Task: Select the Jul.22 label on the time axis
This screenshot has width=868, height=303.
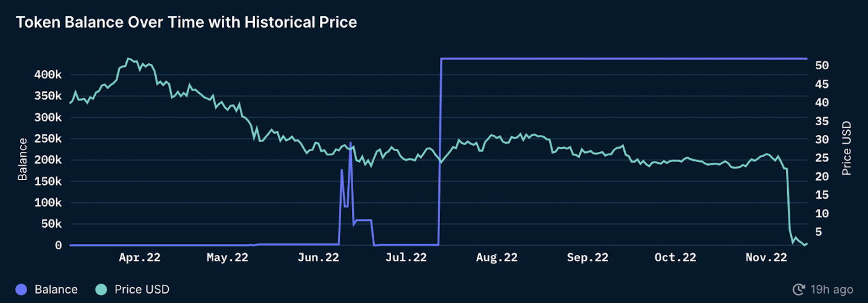Action: (x=406, y=258)
